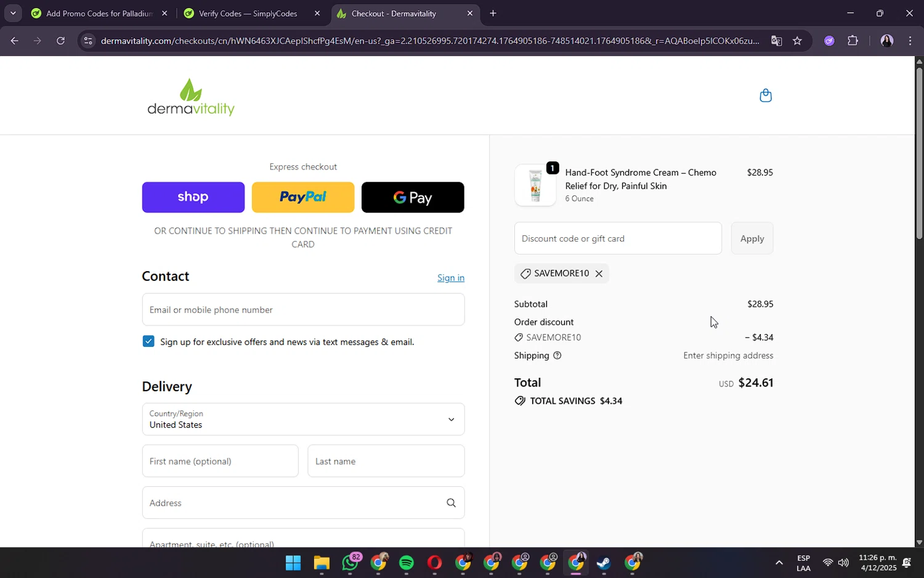
Task: Click the address search magnifier icon
Action: tap(451, 503)
